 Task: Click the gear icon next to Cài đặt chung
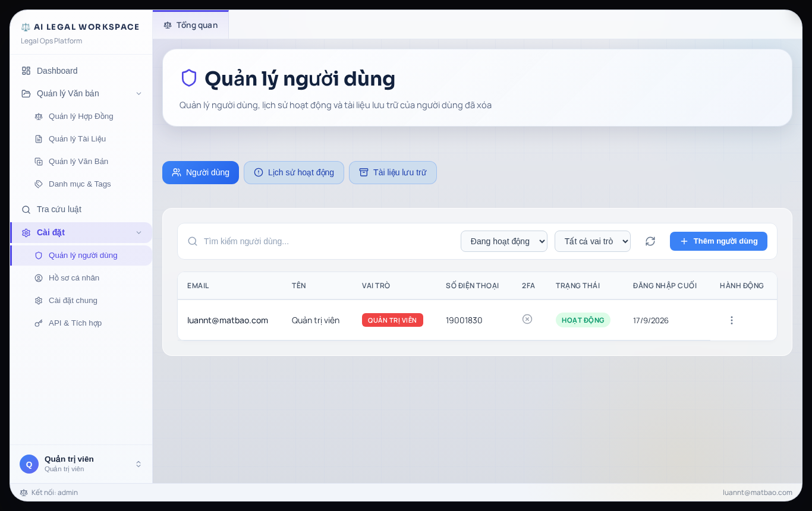39,301
